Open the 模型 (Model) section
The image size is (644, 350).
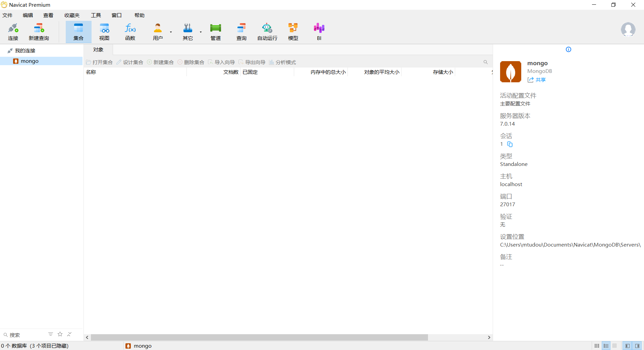293,32
